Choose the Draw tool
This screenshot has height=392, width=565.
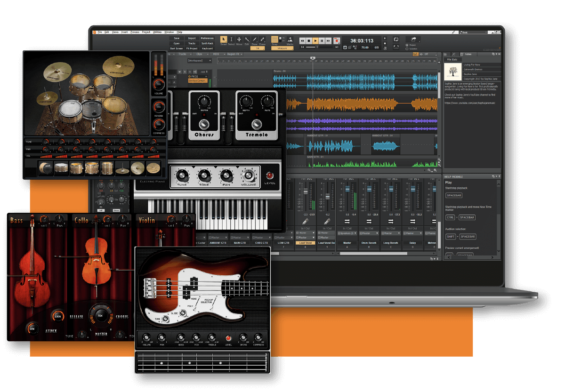(x=255, y=40)
